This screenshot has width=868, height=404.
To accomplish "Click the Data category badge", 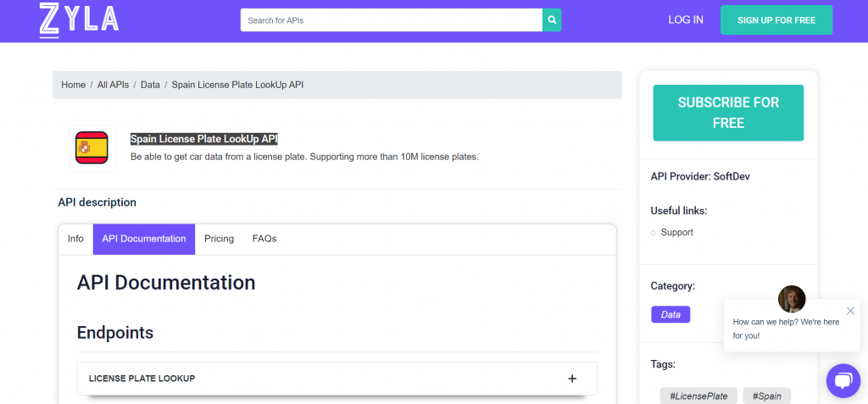I will [670, 314].
